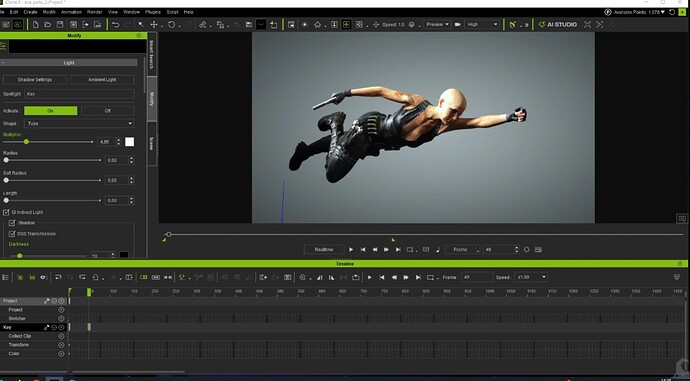Open the Plugins menu
The image size is (690, 381).
153,12
